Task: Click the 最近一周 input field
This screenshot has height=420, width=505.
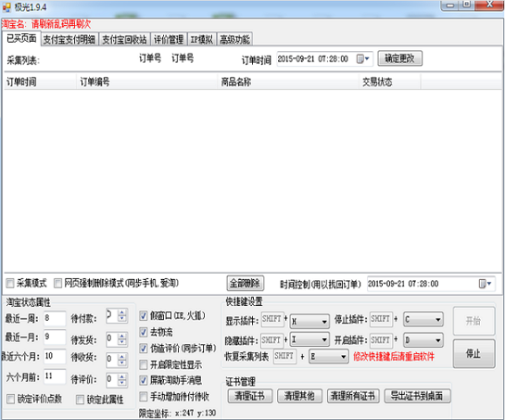Action: 55,318
